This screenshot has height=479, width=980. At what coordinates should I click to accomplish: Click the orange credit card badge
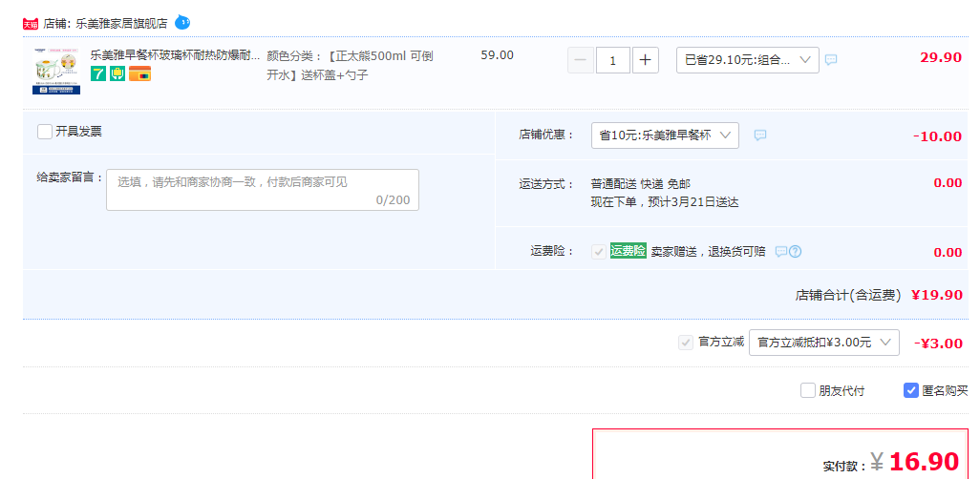140,74
